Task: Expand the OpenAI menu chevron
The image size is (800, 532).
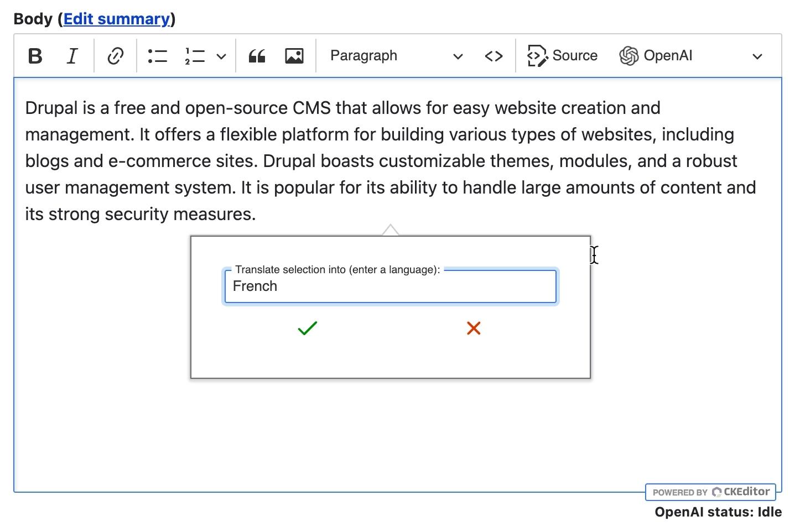Action: (757, 56)
